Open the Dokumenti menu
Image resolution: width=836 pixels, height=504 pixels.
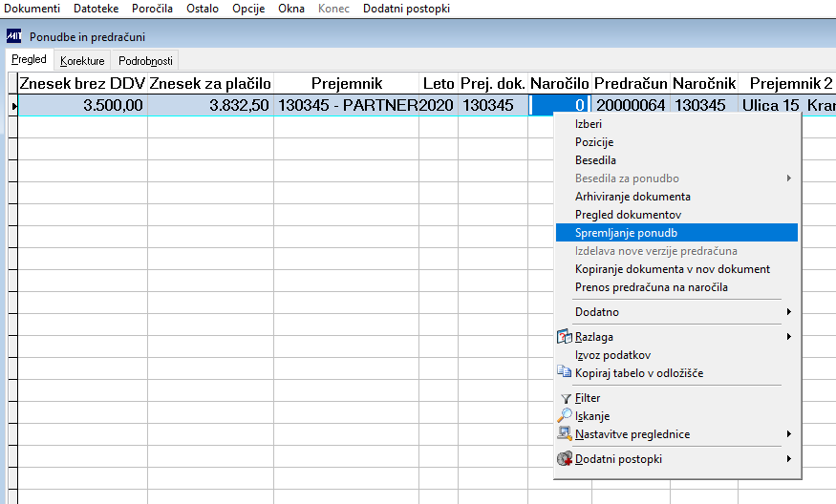pyautogui.click(x=32, y=9)
